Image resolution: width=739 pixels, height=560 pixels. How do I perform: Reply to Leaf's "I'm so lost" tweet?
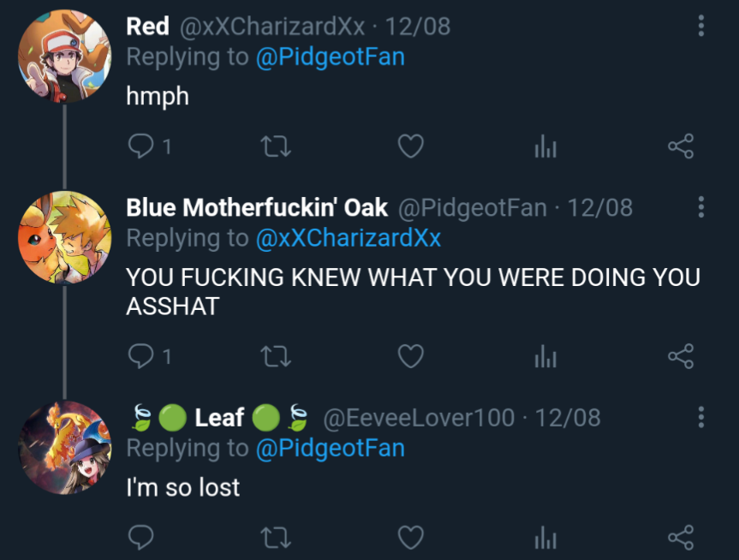click(140, 537)
